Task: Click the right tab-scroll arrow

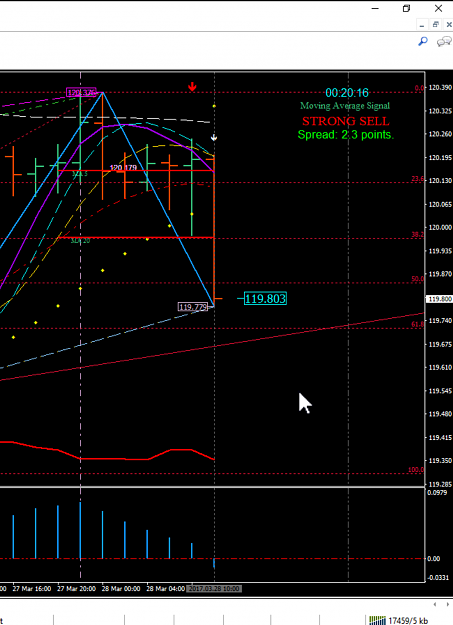Action: pyautogui.click(x=447, y=604)
